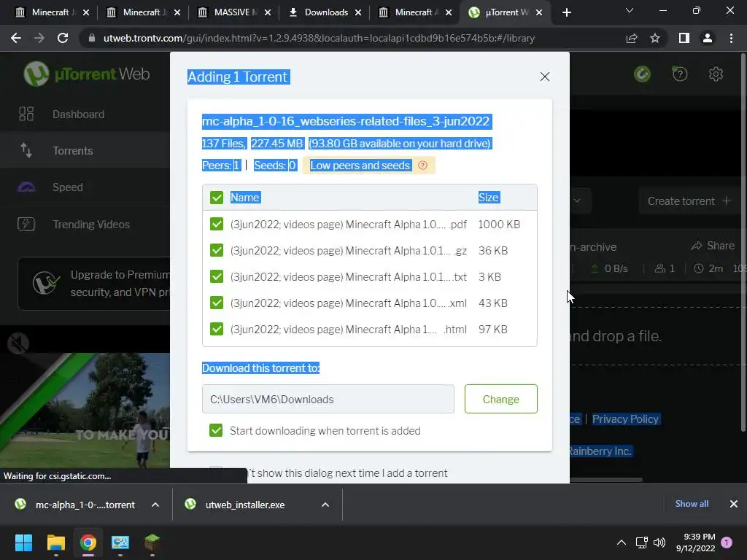Open the Low peers and seeds help icon
Viewport: 747px width, 560px height.
pos(422,166)
